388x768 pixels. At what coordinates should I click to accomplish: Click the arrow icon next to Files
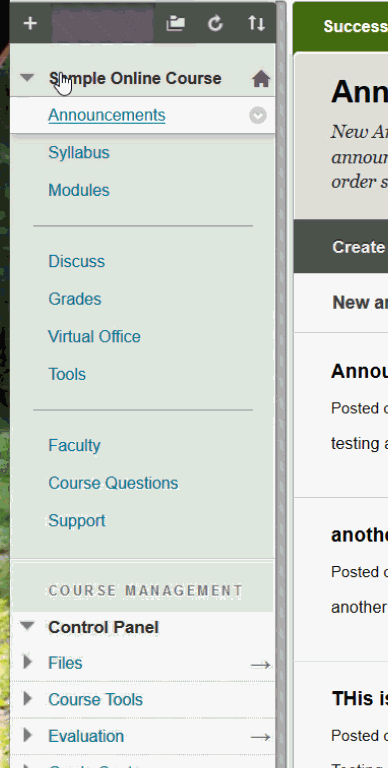point(260,665)
